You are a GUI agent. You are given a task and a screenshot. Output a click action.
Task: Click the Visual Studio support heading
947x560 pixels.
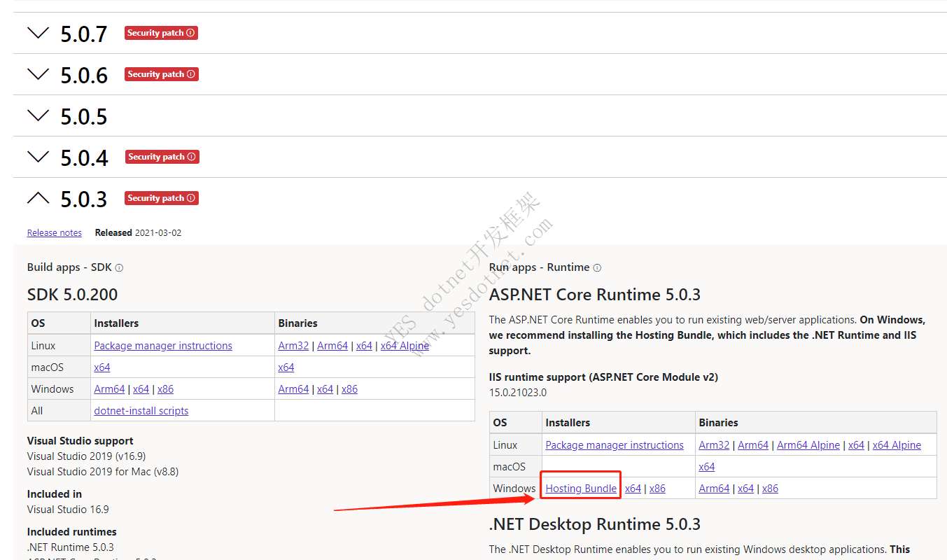(80, 441)
